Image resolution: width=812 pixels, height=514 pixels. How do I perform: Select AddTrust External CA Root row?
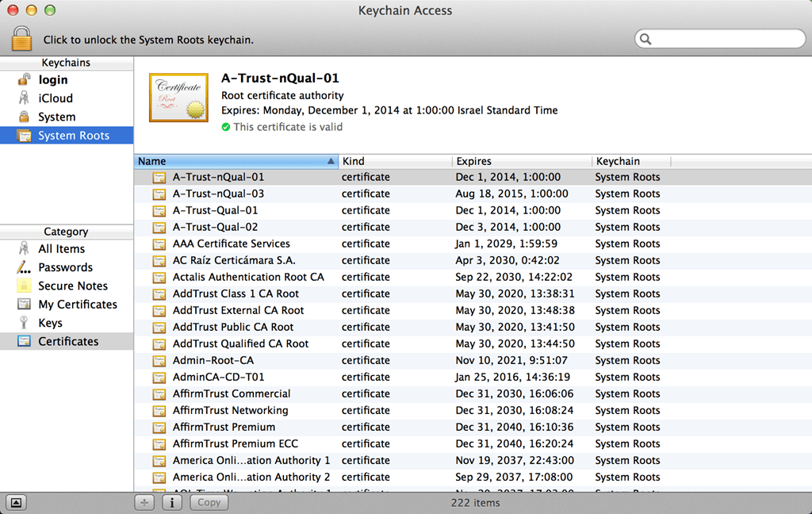(473, 310)
